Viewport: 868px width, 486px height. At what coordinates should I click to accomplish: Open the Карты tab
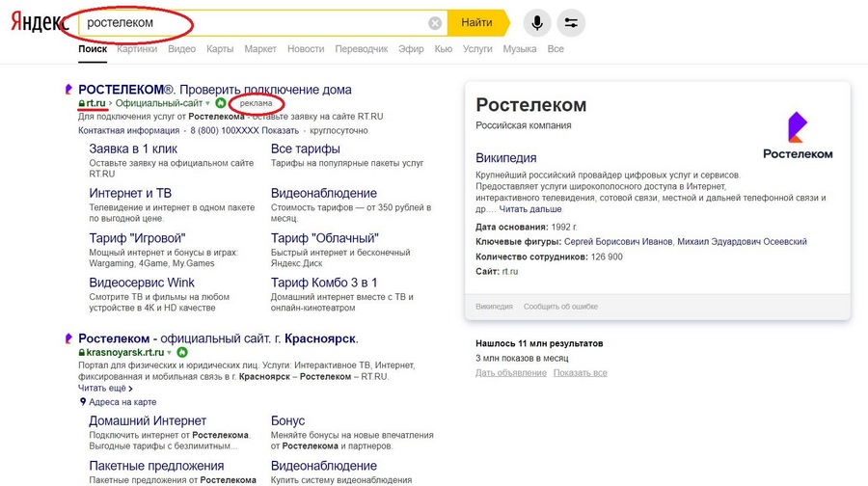click(220, 49)
